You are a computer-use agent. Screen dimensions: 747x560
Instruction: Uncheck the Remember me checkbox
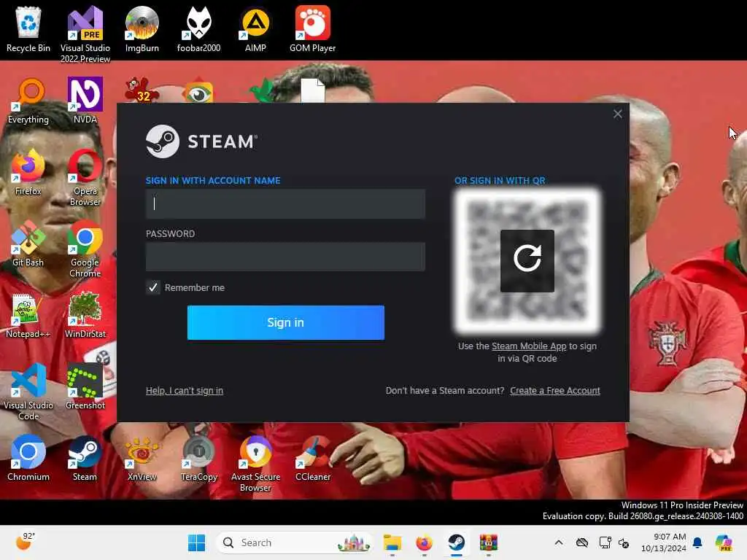[x=153, y=287]
